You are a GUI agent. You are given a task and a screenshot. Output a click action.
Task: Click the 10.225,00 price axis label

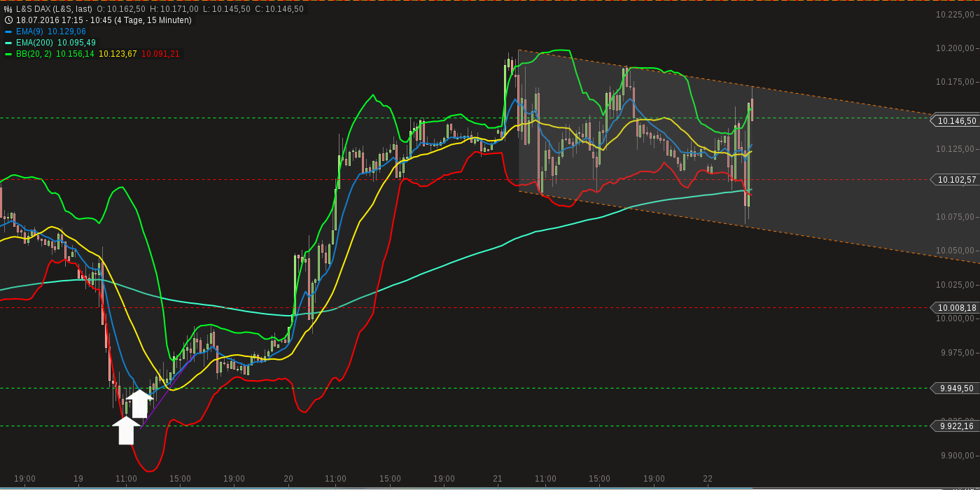[956, 15]
